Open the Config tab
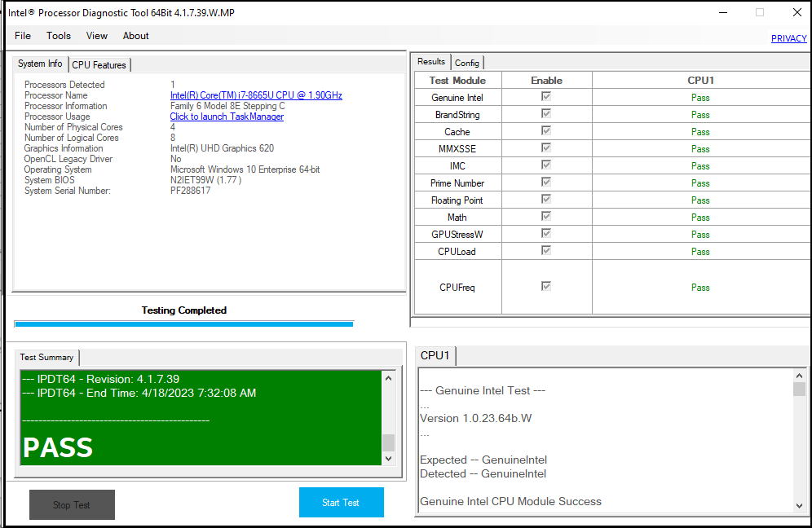This screenshot has height=528, width=812. click(466, 63)
